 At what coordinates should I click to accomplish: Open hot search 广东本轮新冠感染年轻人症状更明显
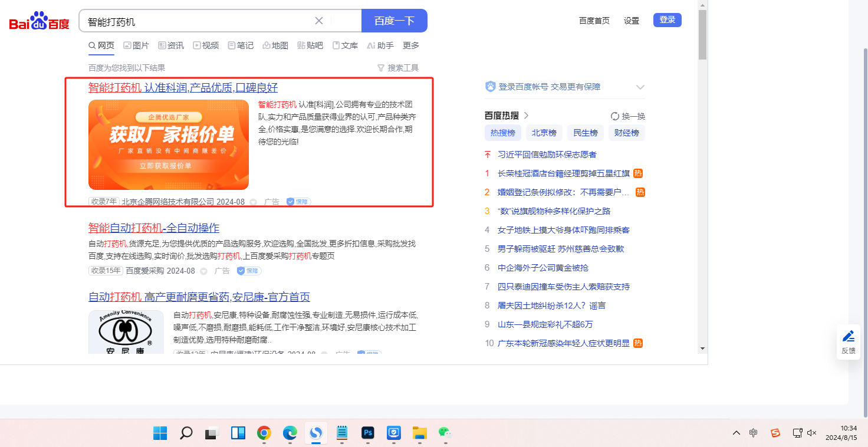click(564, 343)
